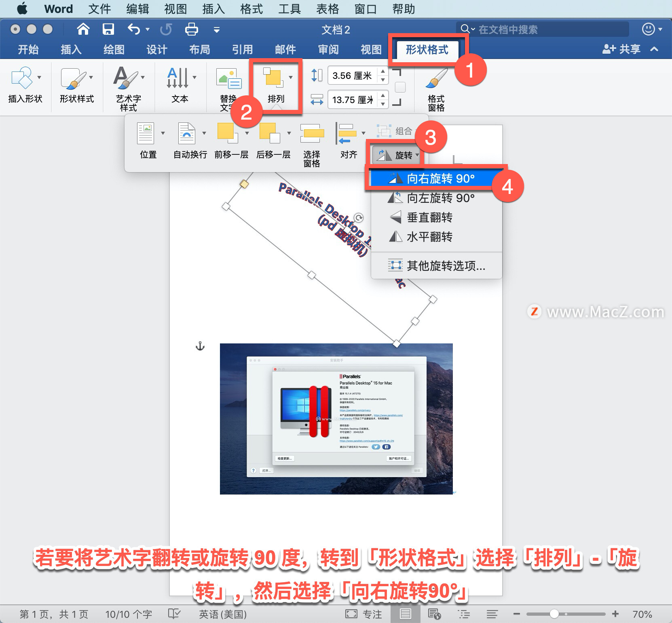Image resolution: width=672 pixels, height=623 pixels.
Task: Choose 水平翻转 menu item
Action: (x=436, y=237)
